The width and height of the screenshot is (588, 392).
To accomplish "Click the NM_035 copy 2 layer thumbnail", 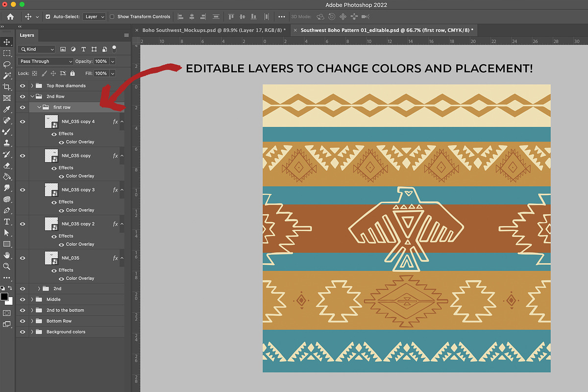I will point(51,224).
